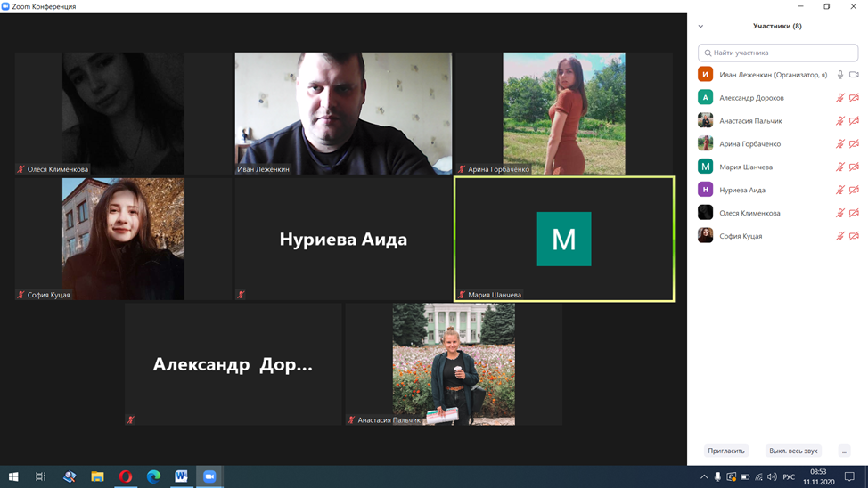Select Мария Шанчева highlighted tile
Image resolution: width=868 pixels, height=488 pixels.
click(563, 239)
